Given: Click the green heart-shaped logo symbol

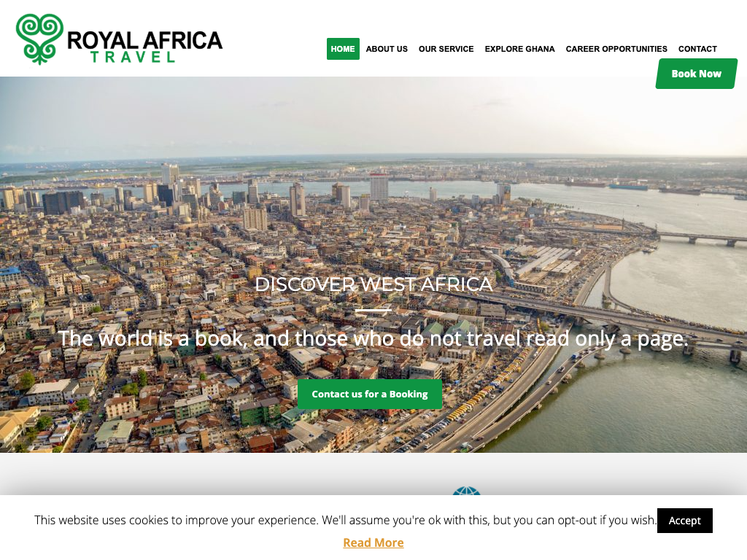Looking at the screenshot, I should point(39,39).
